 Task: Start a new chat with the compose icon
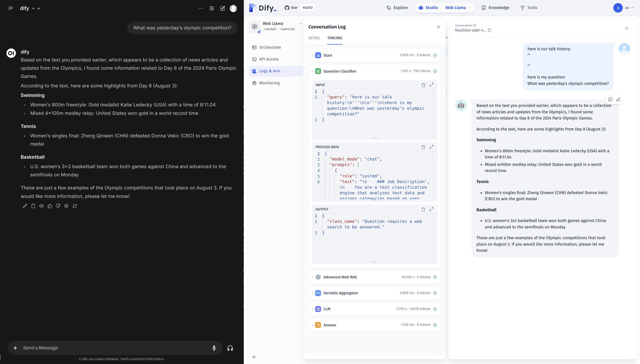[x=222, y=8]
